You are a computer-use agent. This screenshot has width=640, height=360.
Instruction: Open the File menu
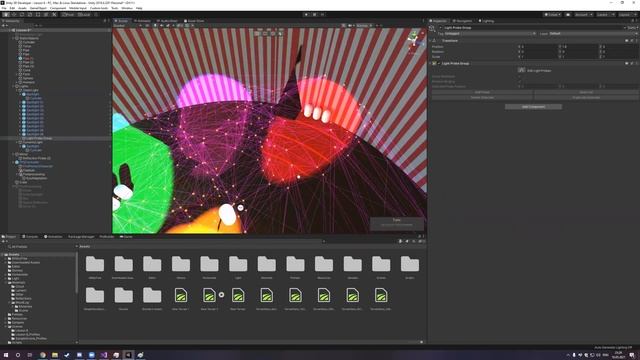pyautogui.click(x=4, y=8)
